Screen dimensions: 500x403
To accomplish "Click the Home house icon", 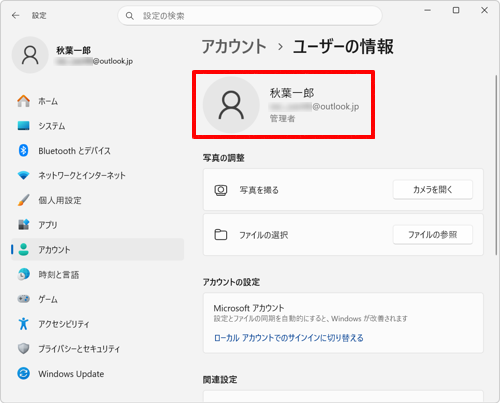I will point(24,101).
